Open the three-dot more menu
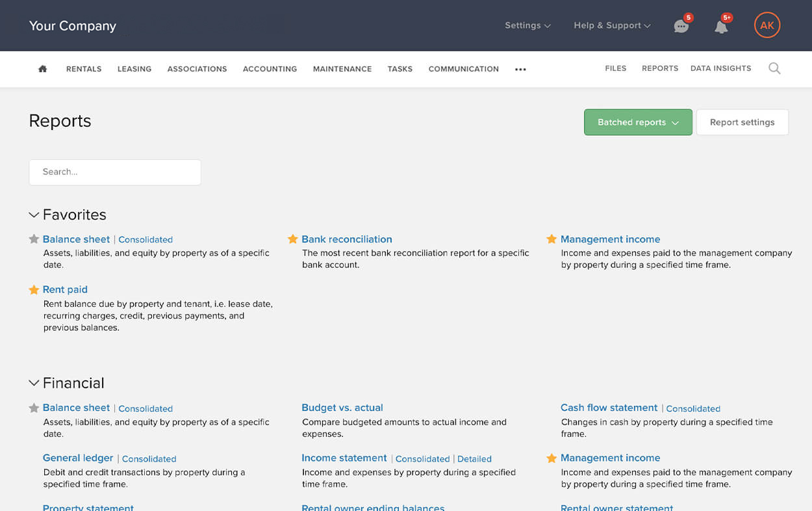The width and height of the screenshot is (812, 511). tap(520, 70)
